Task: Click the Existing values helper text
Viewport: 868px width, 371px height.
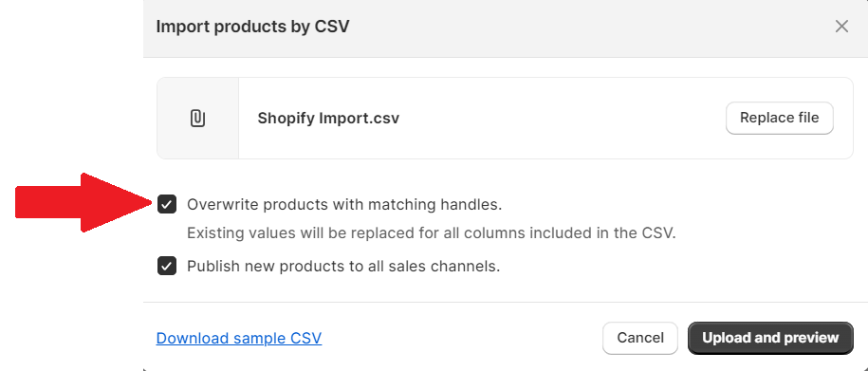Action: [x=432, y=233]
